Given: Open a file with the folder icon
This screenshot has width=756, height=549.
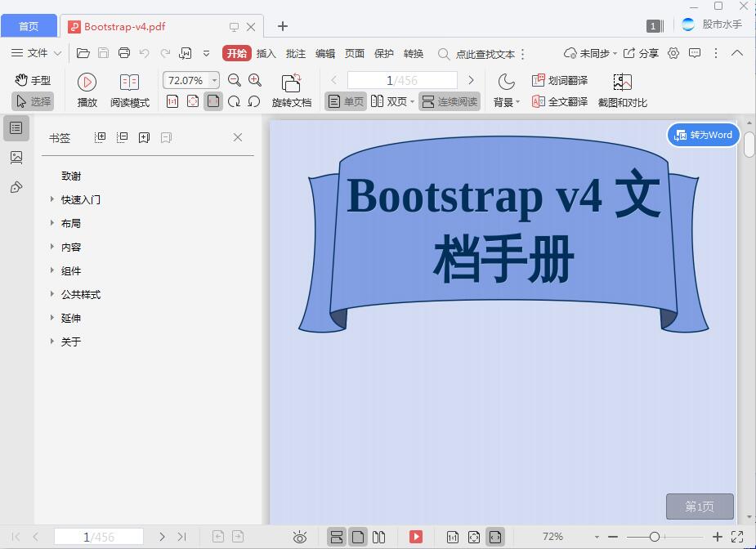Looking at the screenshot, I should [83, 53].
